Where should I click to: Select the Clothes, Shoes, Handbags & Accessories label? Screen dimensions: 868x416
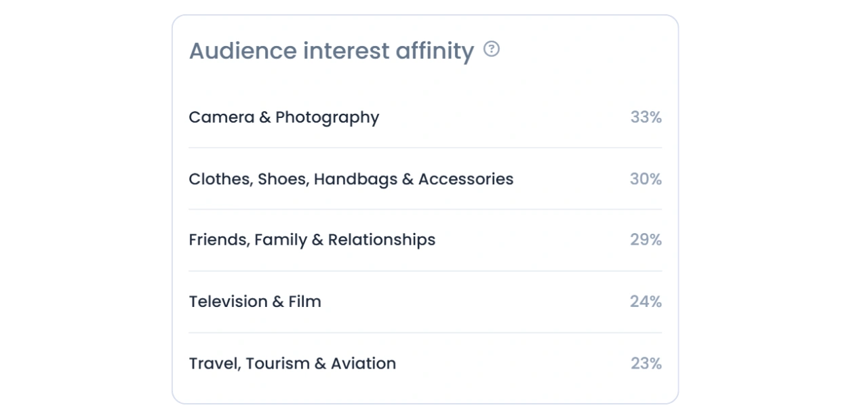(351, 179)
